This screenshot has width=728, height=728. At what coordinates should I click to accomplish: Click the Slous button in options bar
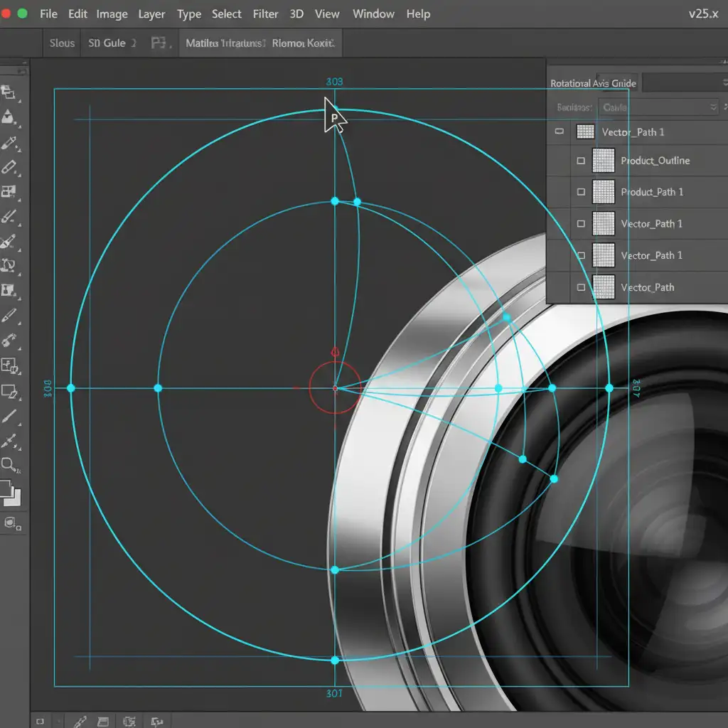pos(62,43)
